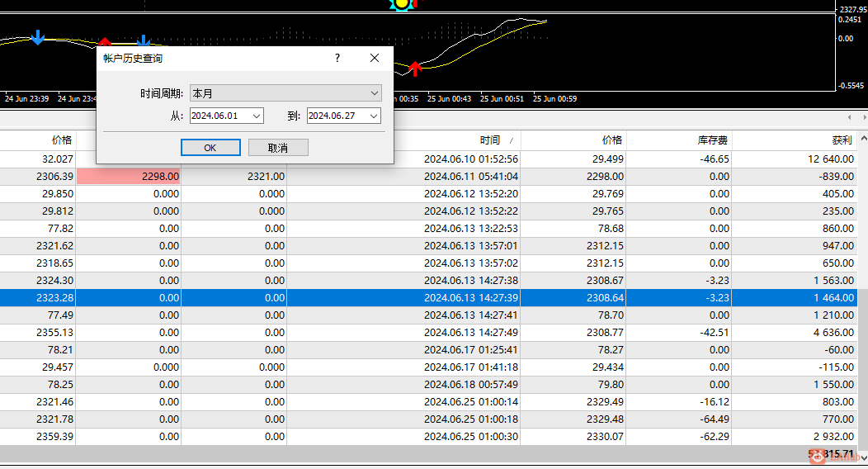Click the 取消 cancel button
868x469 pixels.
click(278, 148)
